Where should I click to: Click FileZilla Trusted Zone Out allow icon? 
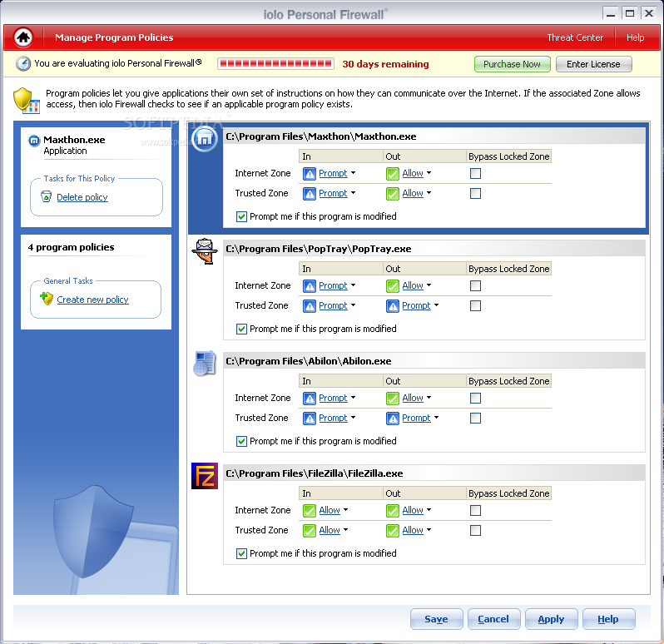point(393,531)
